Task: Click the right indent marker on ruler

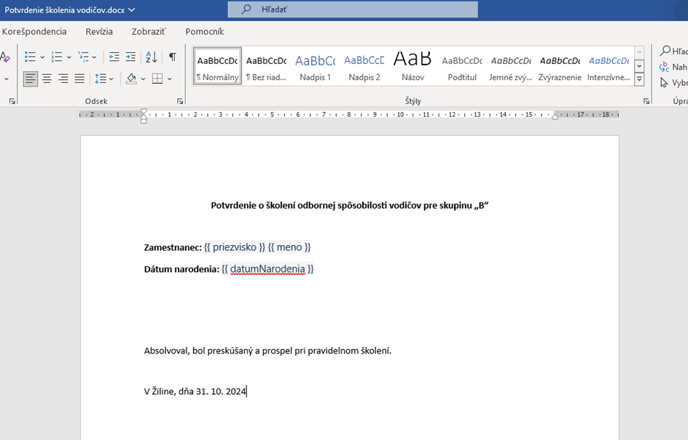Action: [555, 117]
